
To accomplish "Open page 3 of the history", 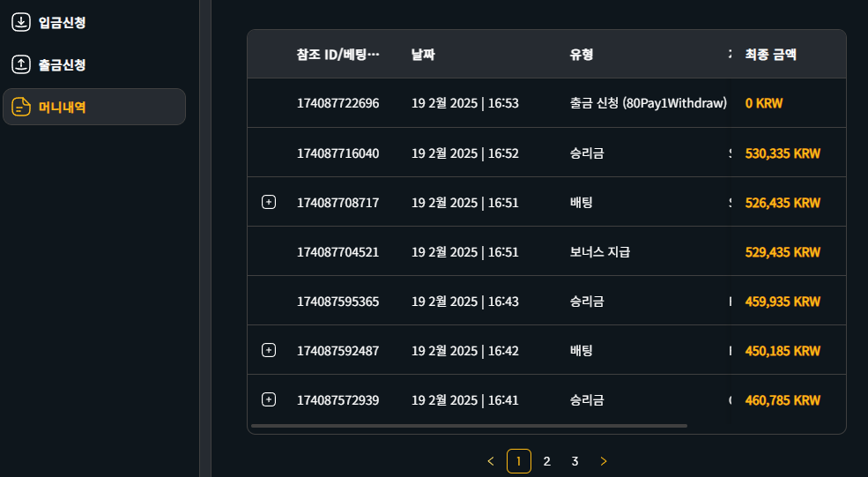I will [x=575, y=461].
